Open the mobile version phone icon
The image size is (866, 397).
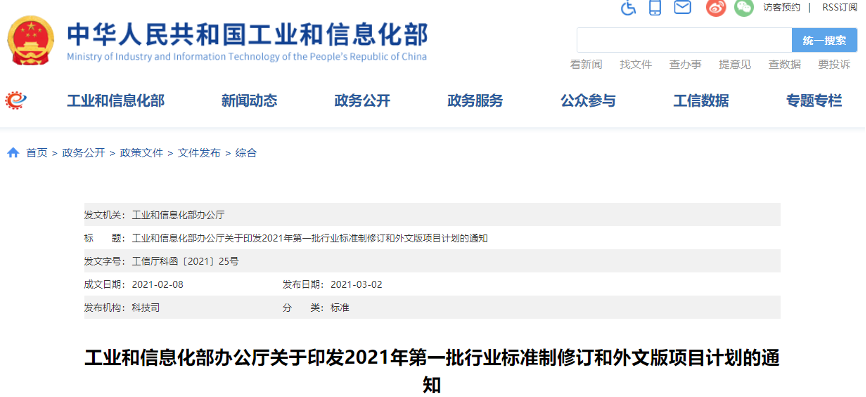pyautogui.click(x=655, y=7)
